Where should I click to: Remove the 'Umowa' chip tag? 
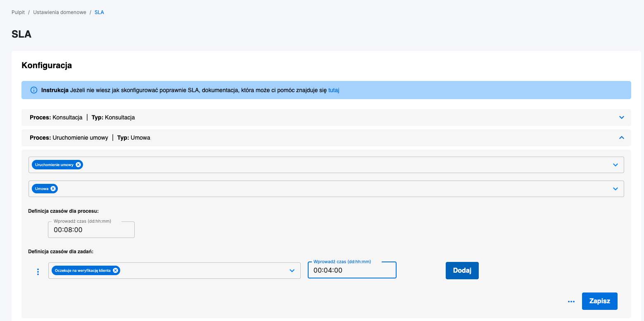pyautogui.click(x=53, y=189)
